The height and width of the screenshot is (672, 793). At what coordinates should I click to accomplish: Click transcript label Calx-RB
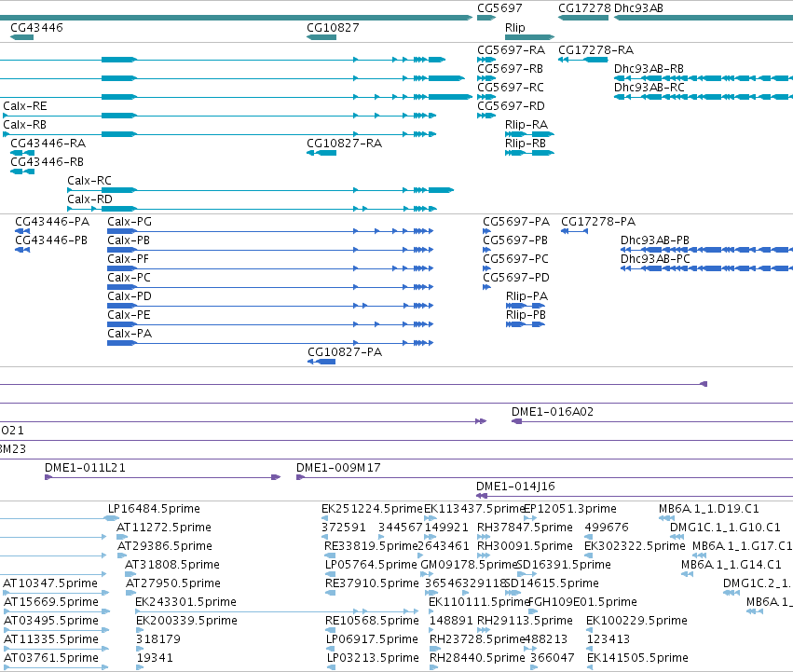(24, 125)
